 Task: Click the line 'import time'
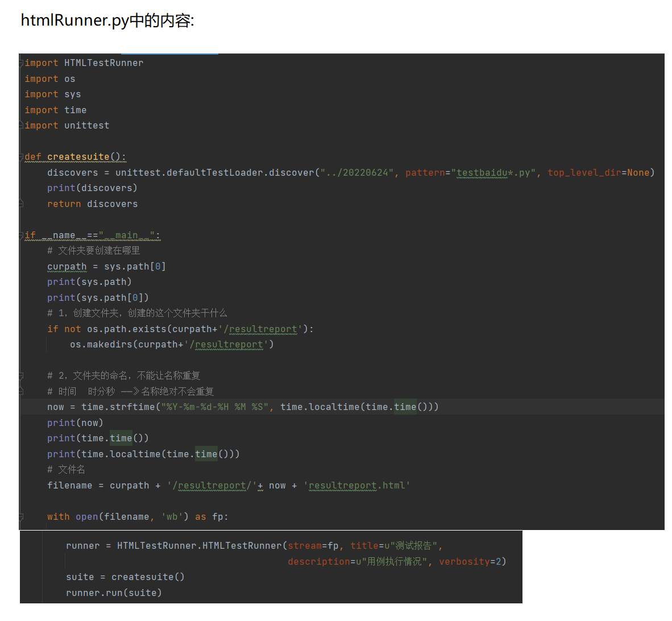pos(56,110)
